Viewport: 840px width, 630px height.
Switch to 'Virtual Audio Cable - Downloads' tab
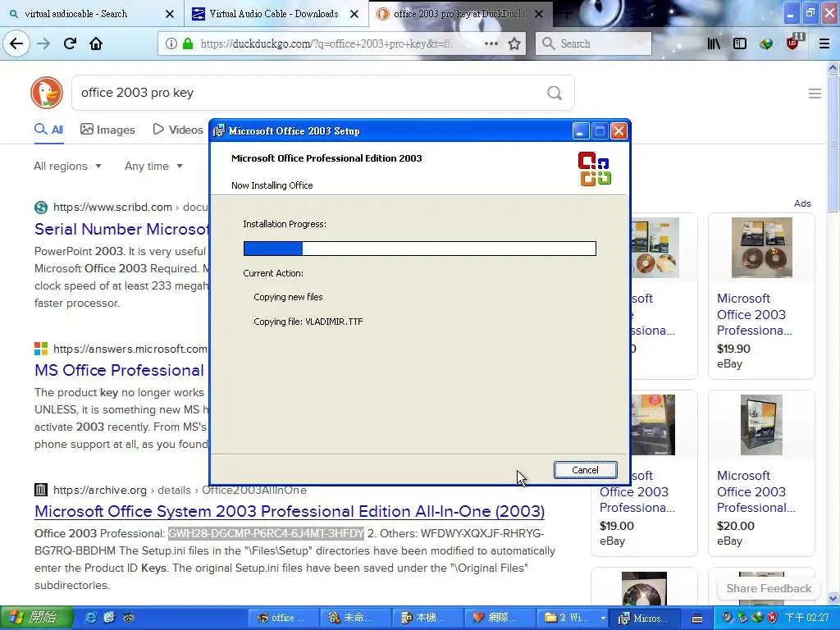273,14
